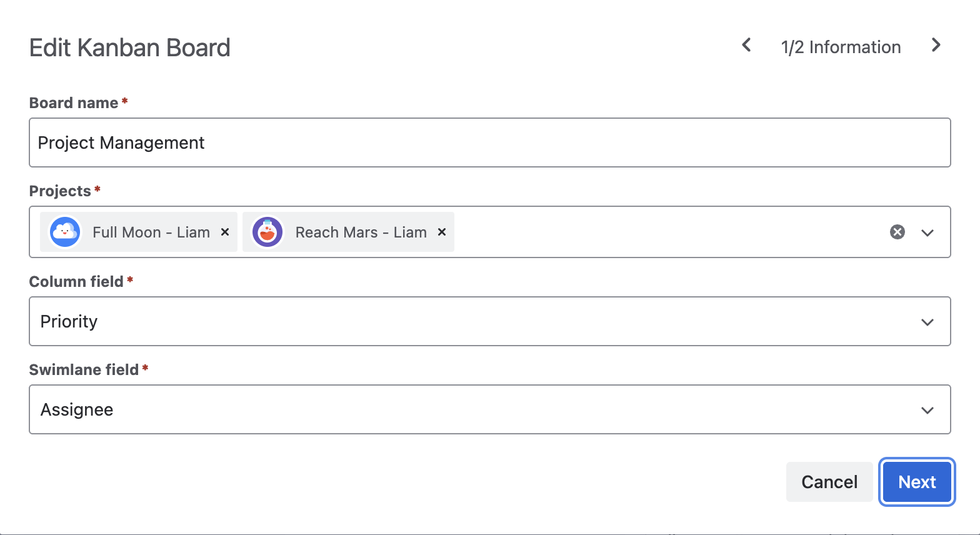The height and width of the screenshot is (535, 980).
Task: Click the Priority value in Column field
Action: [69, 322]
